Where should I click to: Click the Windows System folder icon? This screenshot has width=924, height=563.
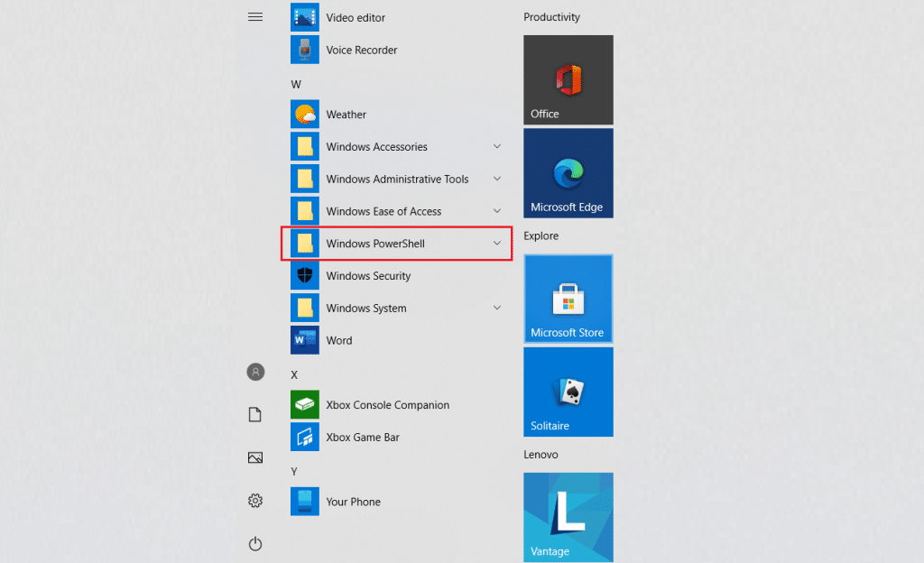tap(305, 308)
